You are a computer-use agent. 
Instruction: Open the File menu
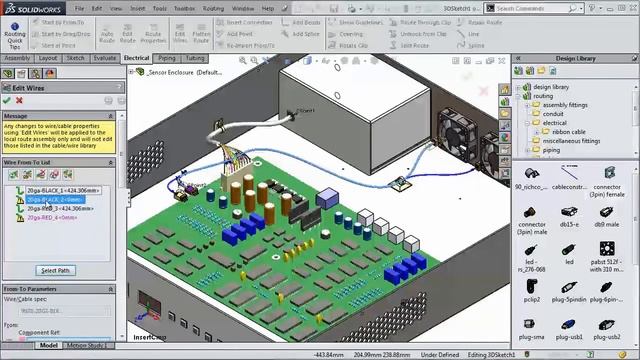point(79,8)
